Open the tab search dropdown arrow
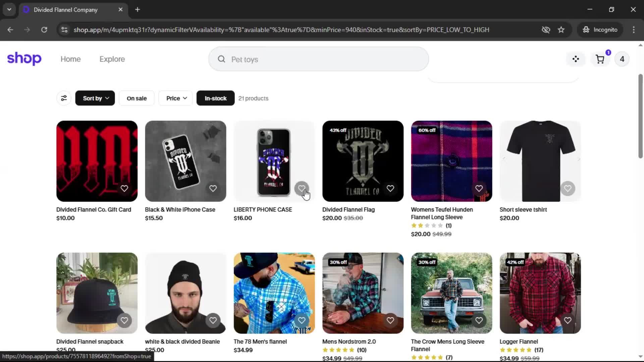The height and width of the screenshot is (362, 644). [x=9, y=10]
